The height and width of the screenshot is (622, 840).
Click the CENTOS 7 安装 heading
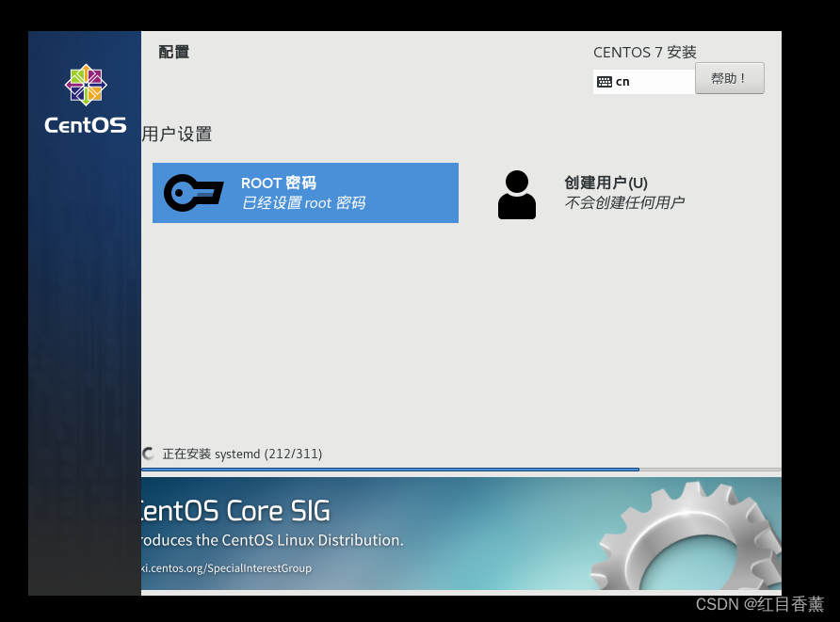coord(644,52)
